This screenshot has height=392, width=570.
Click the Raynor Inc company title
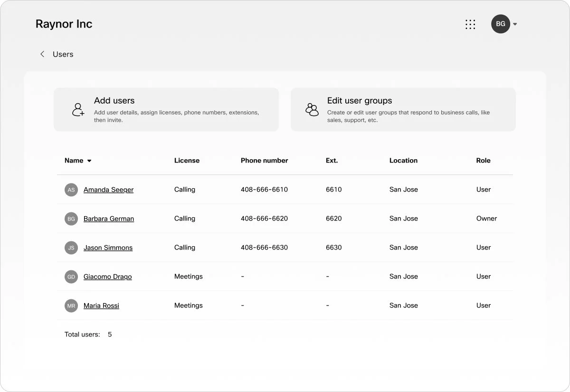click(x=64, y=24)
